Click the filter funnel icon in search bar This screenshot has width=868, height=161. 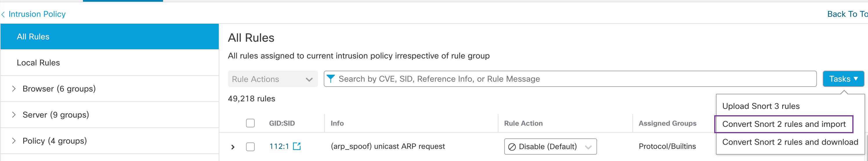click(331, 79)
